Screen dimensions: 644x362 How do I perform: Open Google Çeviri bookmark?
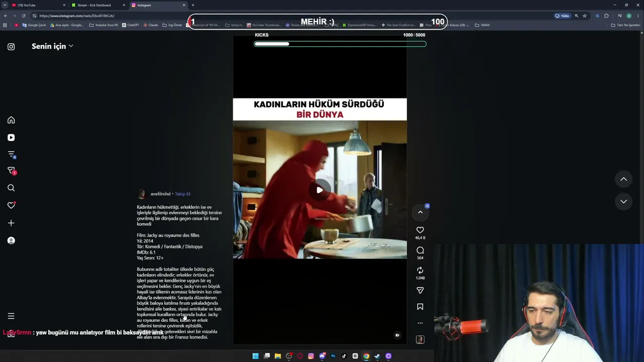(34, 25)
